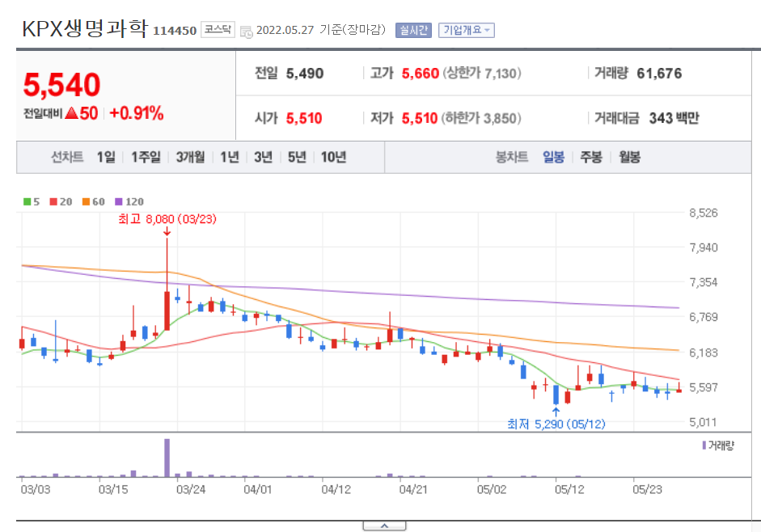Select the 1일 line chart period
Image resolution: width=761 pixels, height=532 pixels.
point(106,158)
